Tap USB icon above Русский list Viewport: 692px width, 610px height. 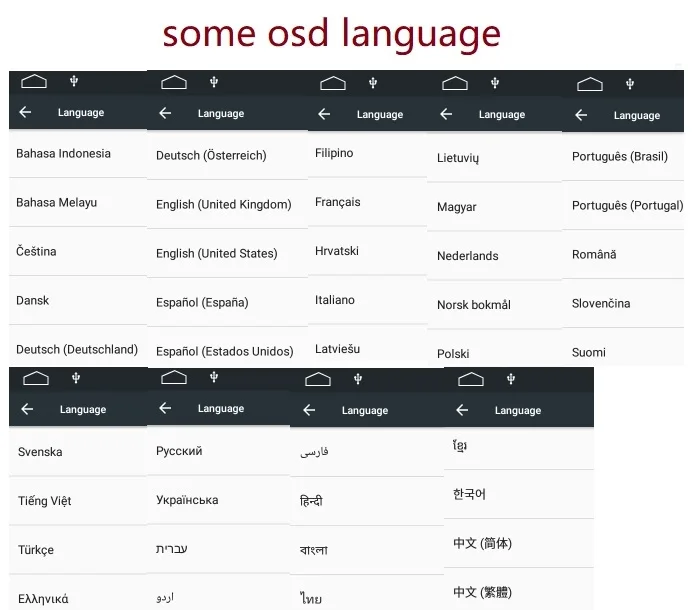pyautogui.click(x=214, y=377)
